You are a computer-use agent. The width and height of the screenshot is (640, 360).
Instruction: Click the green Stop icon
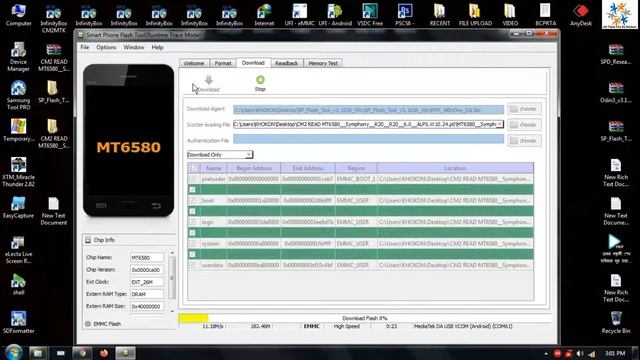click(x=260, y=80)
